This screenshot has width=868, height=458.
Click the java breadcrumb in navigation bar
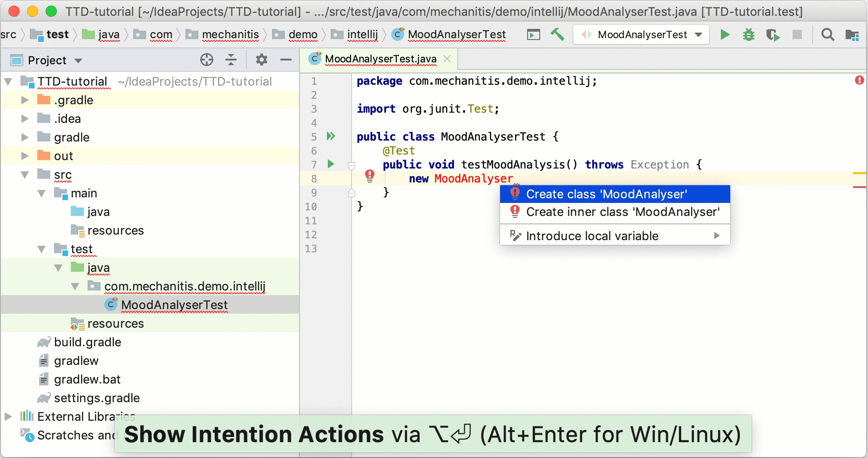click(x=101, y=34)
